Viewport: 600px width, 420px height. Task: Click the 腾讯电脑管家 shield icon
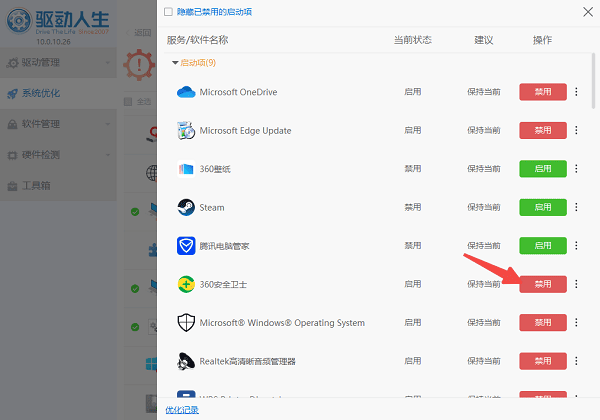pyautogui.click(x=186, y=246)
